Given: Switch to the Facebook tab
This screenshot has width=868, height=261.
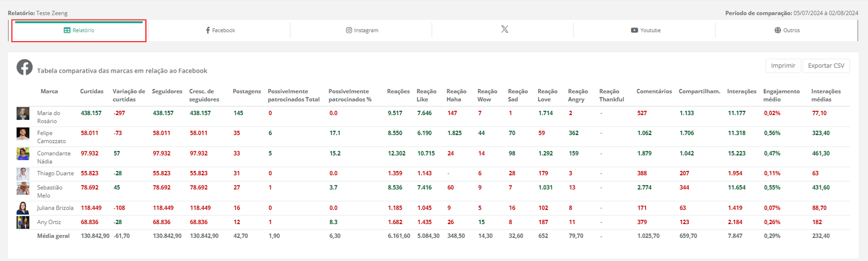Looking at the screenshot, I should 220,30.
